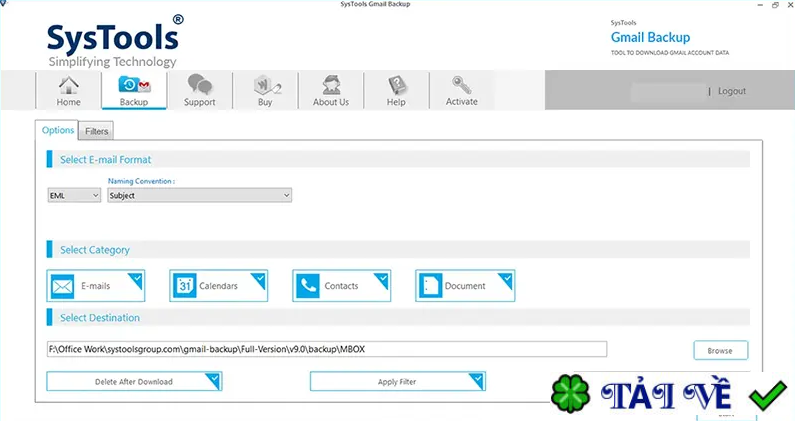Click the Select Destination heading
Viewport: 795px width, 421px height.
(100, 318)
